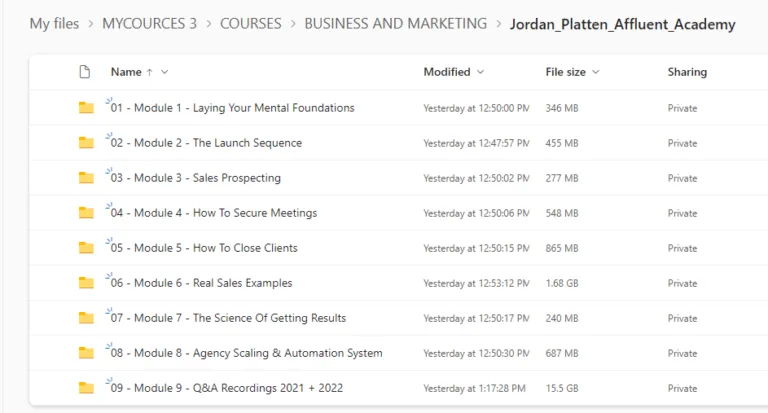The height and width of the screenshot is (413, 768).
Task: Click the file type column header icon
Action: pos(85,72)
